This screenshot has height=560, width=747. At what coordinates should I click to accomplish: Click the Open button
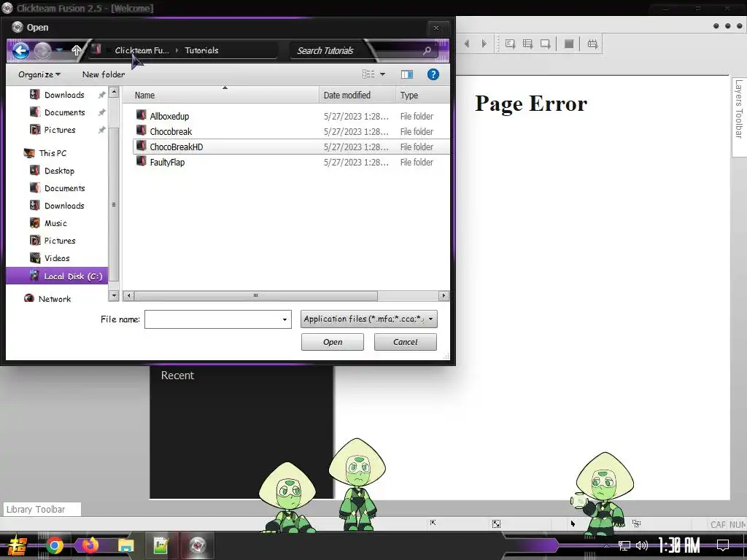tap(333, 342)
